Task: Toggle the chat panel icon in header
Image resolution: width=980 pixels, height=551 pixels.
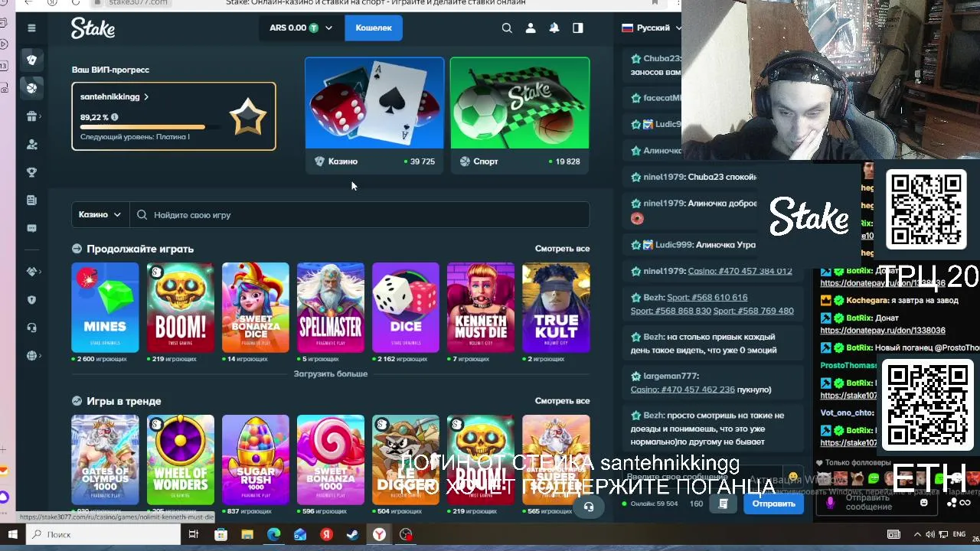Action: [x=578, y=28]
